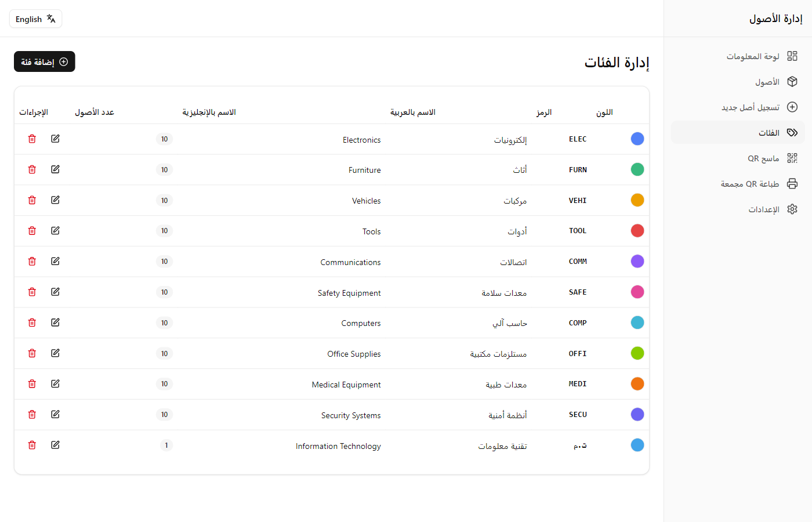Delete the Security Systems category
Image resolution: width=812 pixels, height=522 pixels.
(x=32, y=414)
